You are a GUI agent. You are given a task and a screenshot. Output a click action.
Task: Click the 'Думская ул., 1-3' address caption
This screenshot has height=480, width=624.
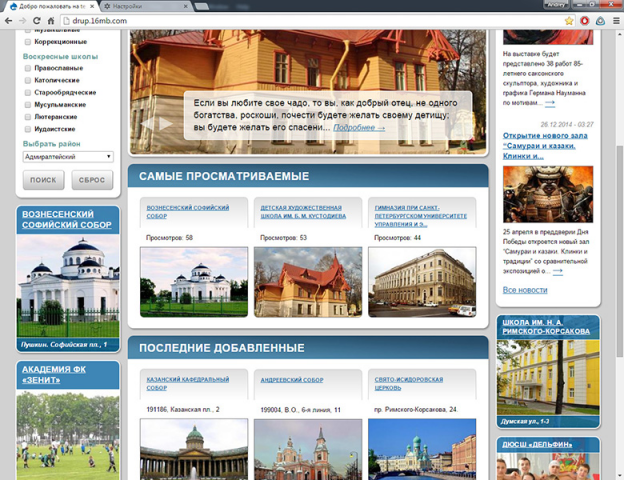click(525, 421)
